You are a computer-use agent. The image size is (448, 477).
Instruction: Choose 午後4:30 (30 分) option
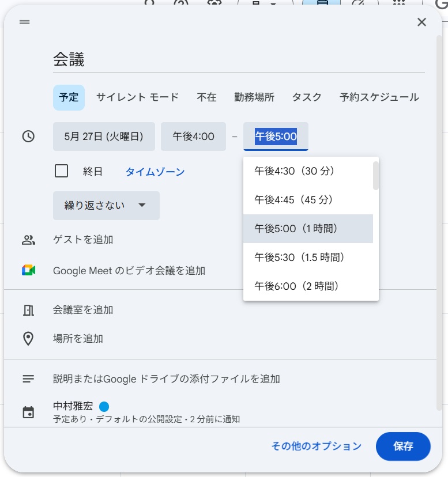tap(308, 171)
